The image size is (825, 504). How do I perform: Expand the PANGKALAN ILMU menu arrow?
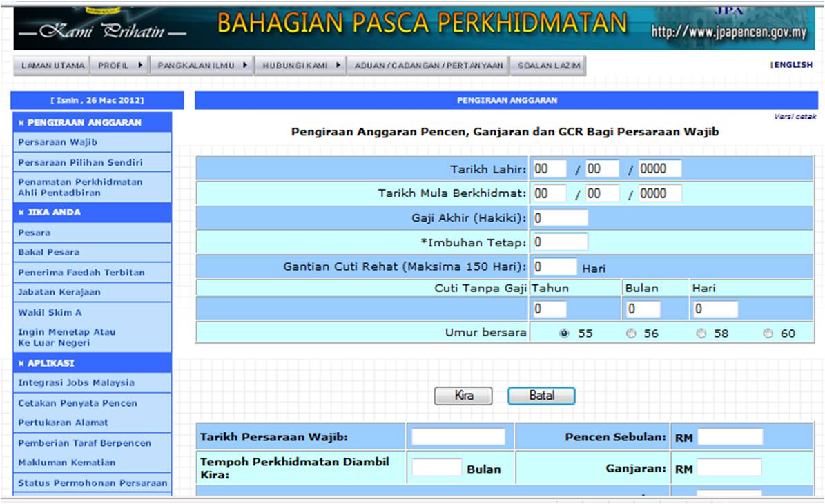tap(245, 65)
